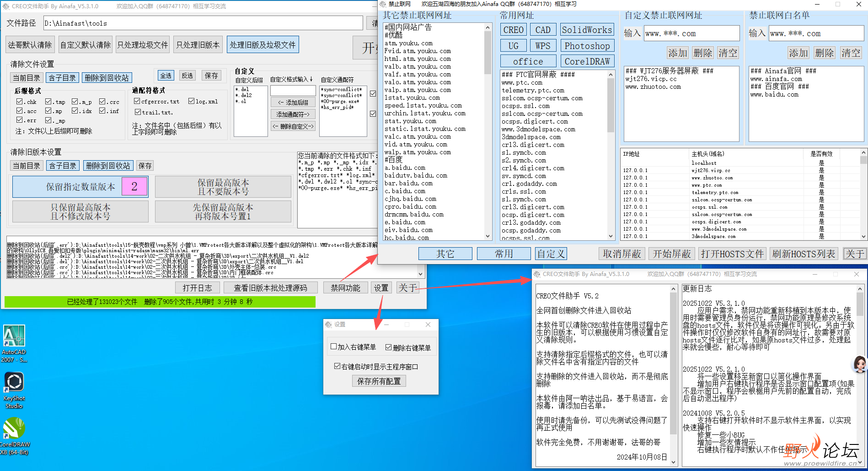Viewport: 868px width, 471px height.
Task: Click the 自定义禁止联网网址 URL input box
Action: pyautogui.click(x=691, y=33)
